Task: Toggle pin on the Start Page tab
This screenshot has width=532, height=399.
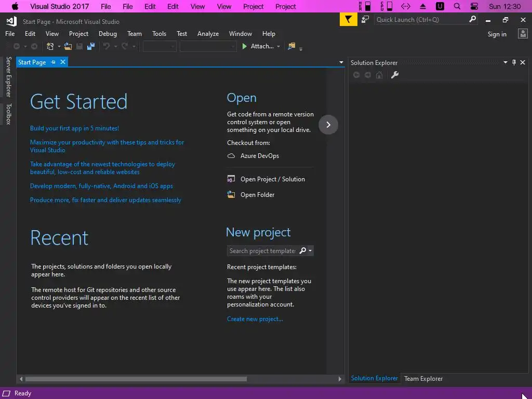Action: 54,62
